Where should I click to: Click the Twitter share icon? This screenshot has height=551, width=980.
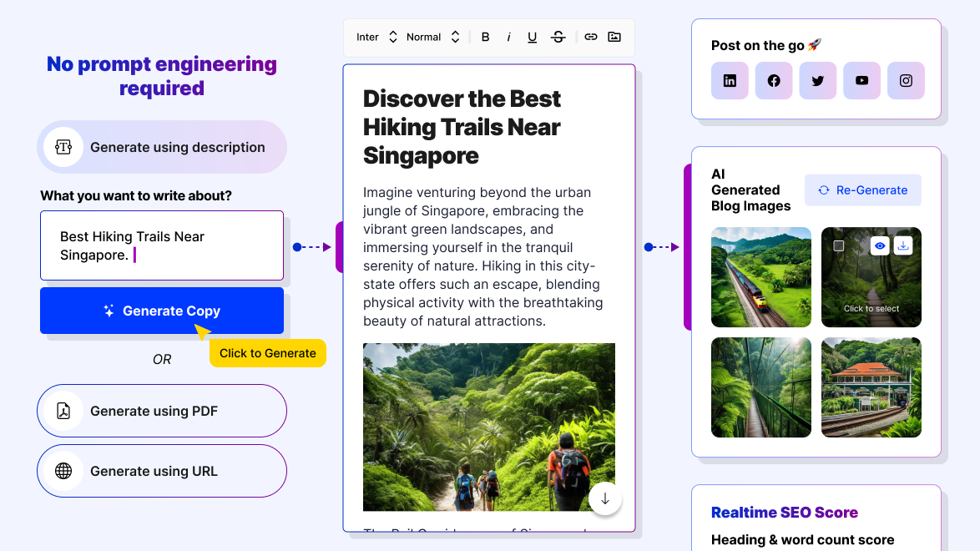click(817, 81)
